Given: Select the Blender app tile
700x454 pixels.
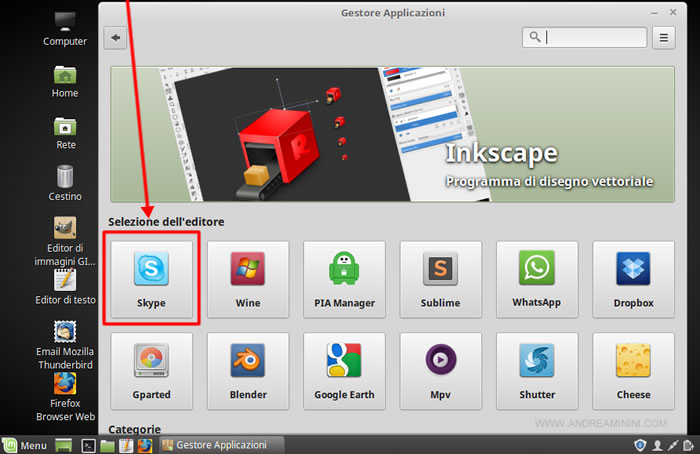Looking at the screenshot, I should [248, 371].
